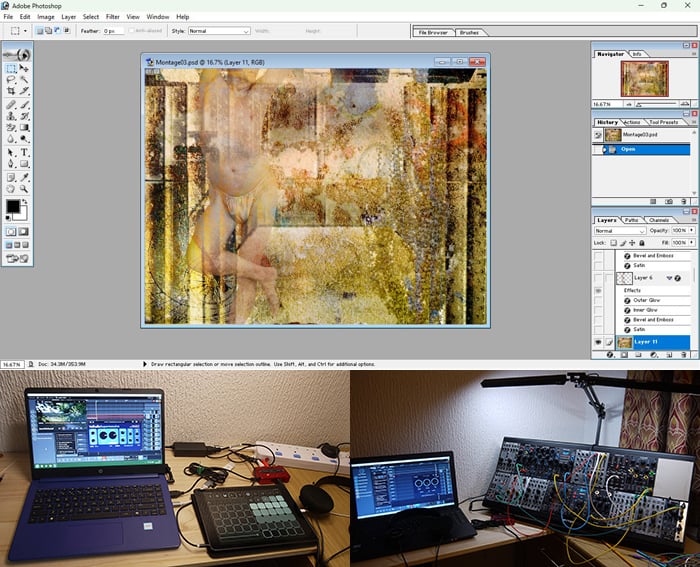
Task: Open the Window menu
Action: pos(158,17)
